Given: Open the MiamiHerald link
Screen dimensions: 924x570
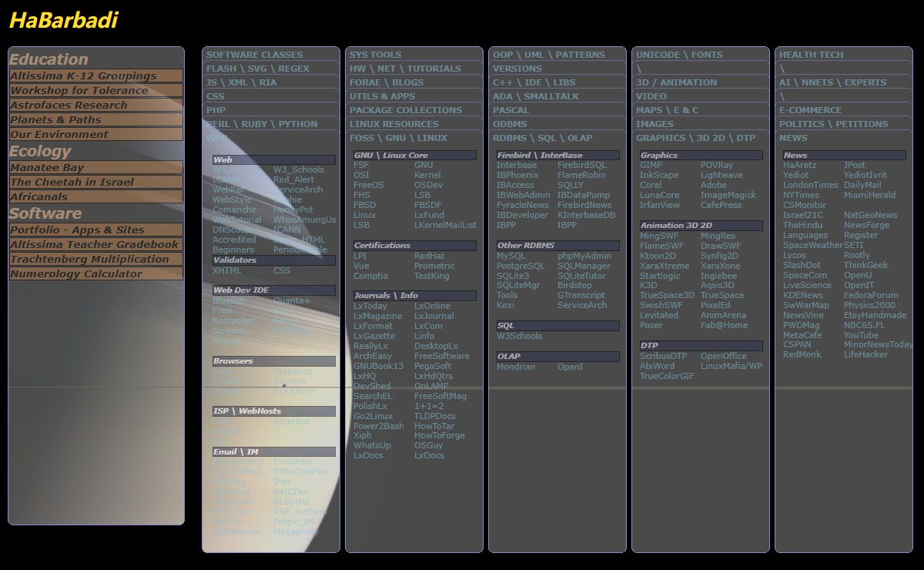Looking at the screenshot, I should click(870, 195).
